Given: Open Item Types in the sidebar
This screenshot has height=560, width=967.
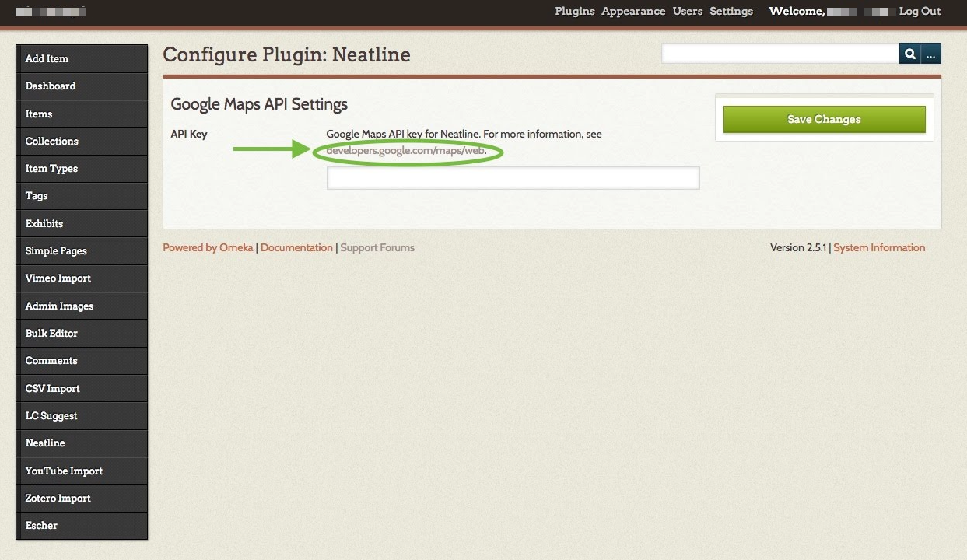Looking at the screenshot, I should click(82, 169).
